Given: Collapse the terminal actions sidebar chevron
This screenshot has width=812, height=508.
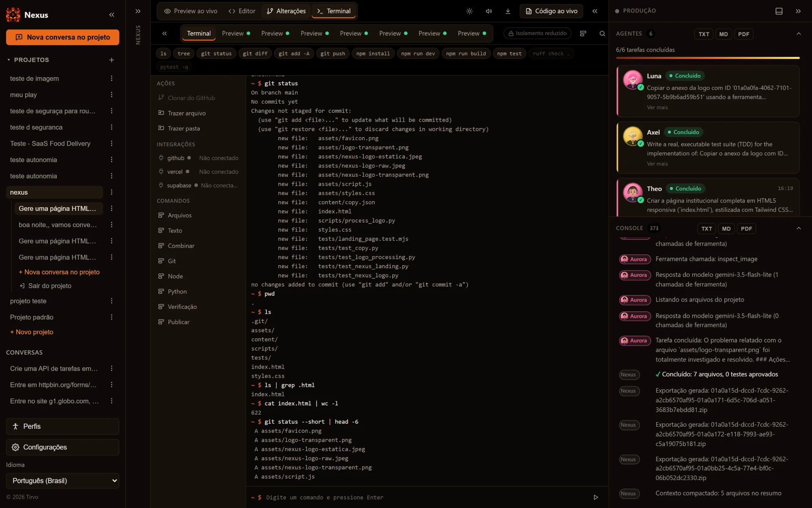Looking at the screenshot, I should 164,33.
